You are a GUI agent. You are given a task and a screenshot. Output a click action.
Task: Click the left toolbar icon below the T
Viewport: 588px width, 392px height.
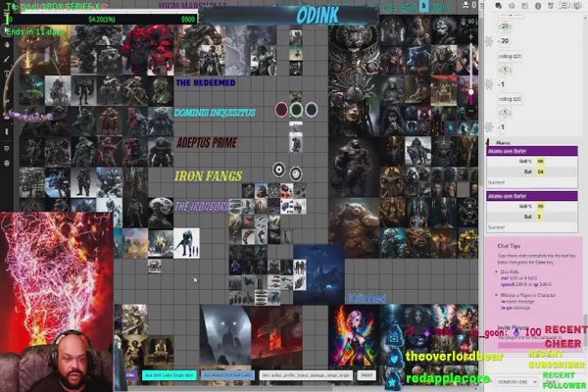[7, 88]
